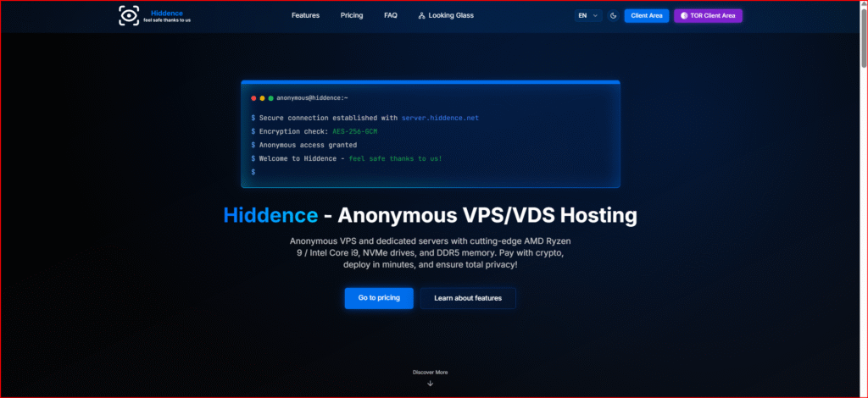Click the Discover More text

430,372
